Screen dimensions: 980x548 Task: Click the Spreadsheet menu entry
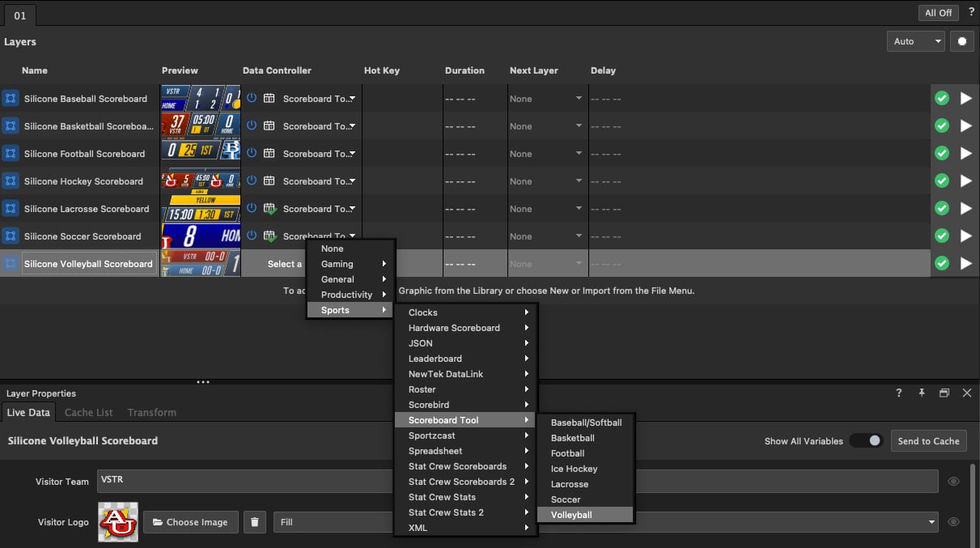pos(465,451)
